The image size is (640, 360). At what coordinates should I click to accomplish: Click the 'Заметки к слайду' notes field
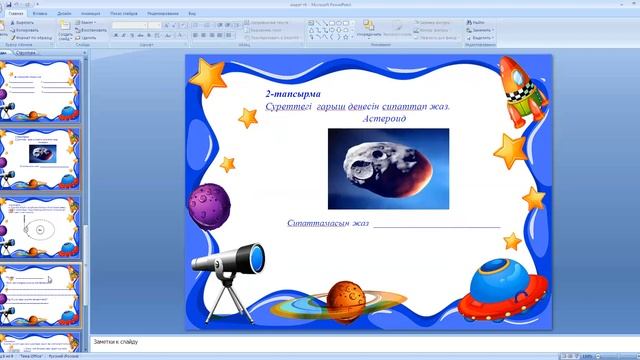pyautogui.click(x=364, y=343)
